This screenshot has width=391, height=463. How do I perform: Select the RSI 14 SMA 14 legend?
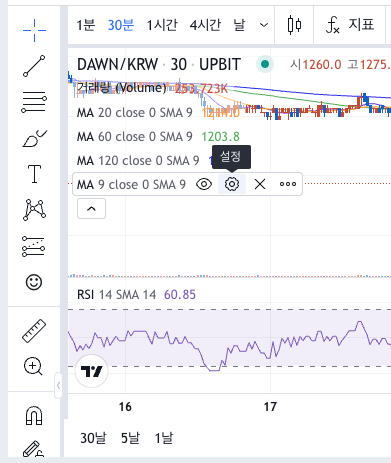coord(116,295)
